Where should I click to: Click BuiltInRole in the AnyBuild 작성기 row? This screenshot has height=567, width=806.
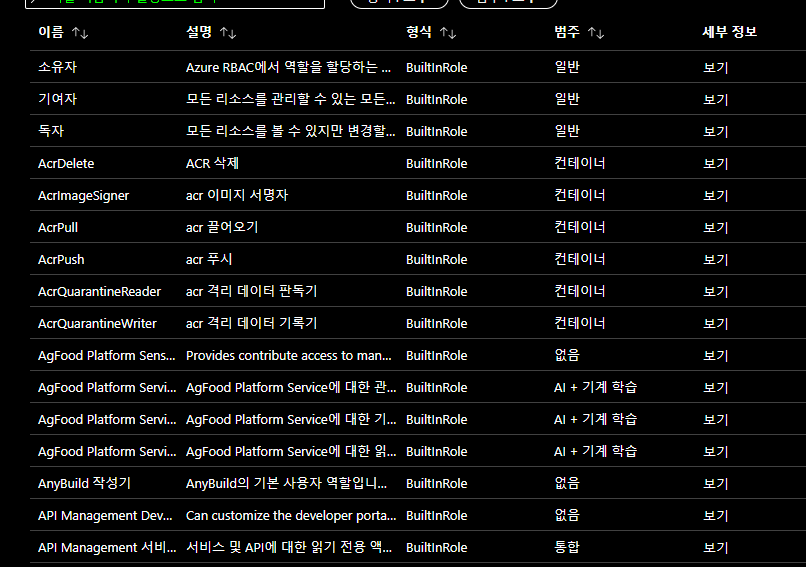coord(436,483)
